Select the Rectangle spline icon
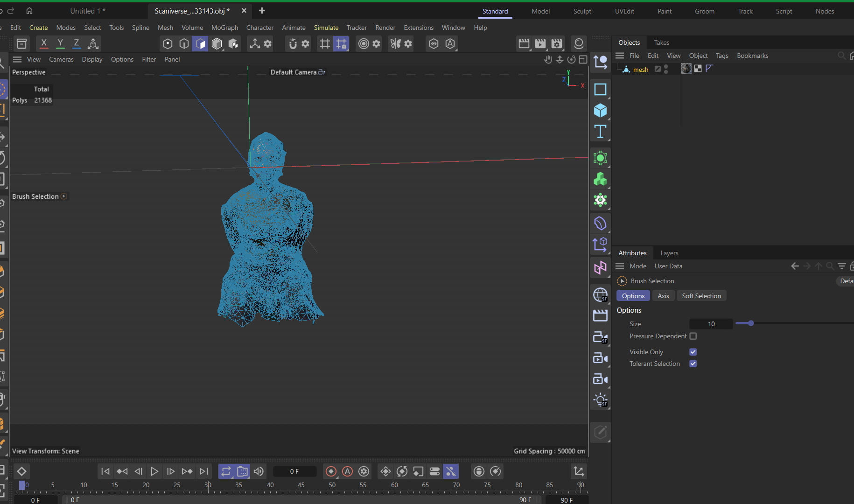This screenshot has width=854, height=504. coord(600,89)
